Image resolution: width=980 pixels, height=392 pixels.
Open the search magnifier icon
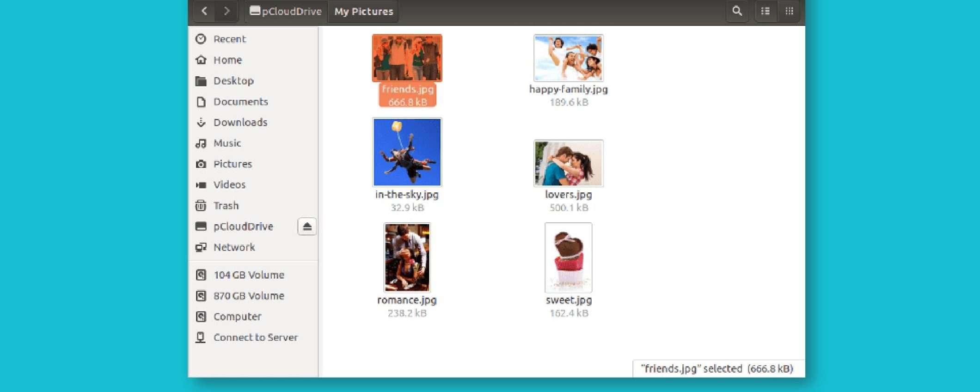737,11
